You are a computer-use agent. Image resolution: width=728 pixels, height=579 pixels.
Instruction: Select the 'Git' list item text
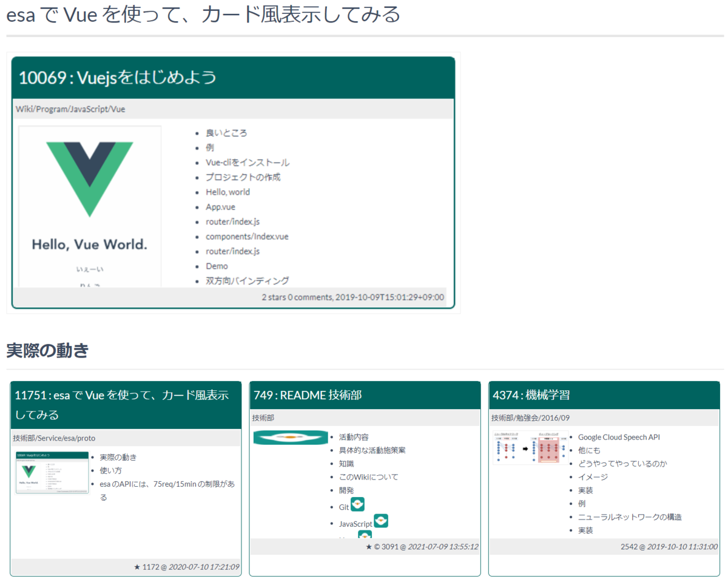pyautogui.click(x=344, y=507)
